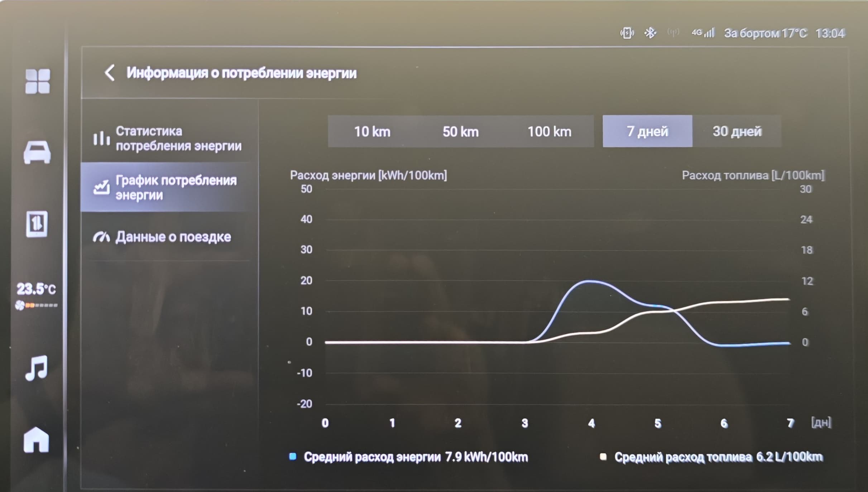Select the 7 дней period tab
Image resolution: width=868 pixels, height=492 pixels.
(x=647, y=131)
